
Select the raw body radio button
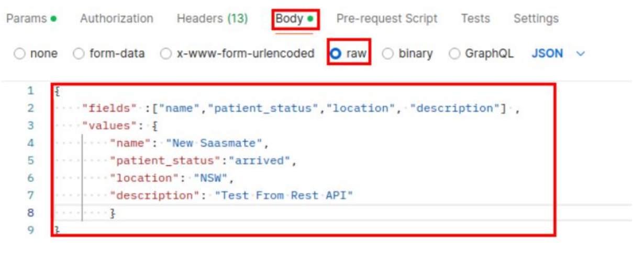336,54
